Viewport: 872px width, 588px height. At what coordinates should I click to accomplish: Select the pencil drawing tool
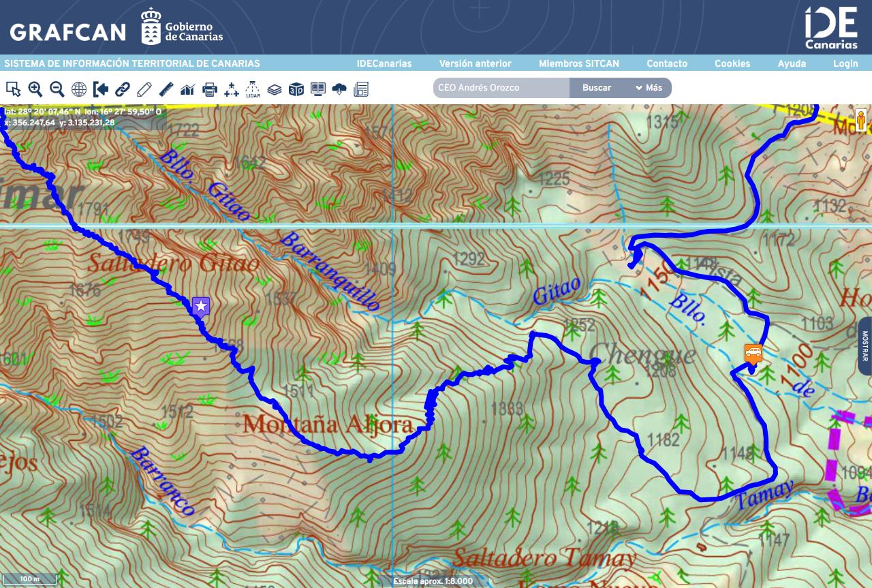144,89
